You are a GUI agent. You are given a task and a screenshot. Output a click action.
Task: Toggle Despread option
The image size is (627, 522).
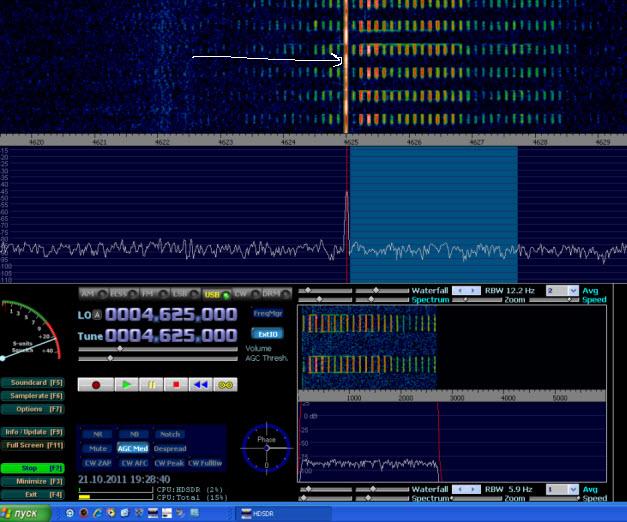(x=170, y=448)
